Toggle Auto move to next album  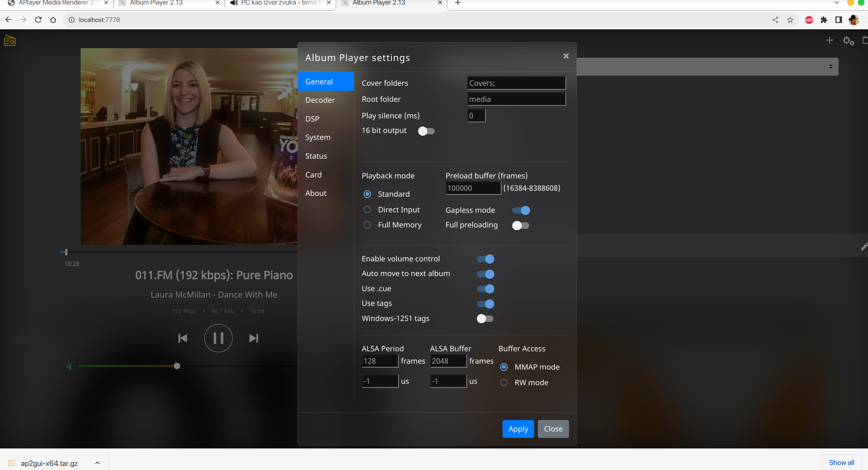[486, 274]
